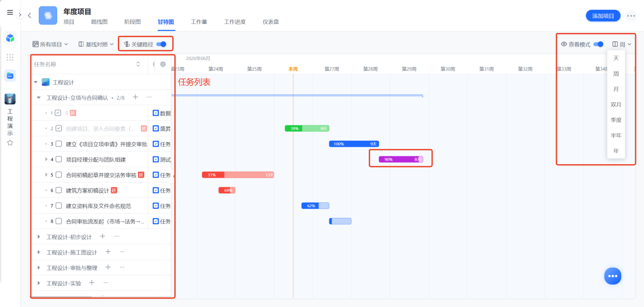Open more options for 工程设计-立项与合同确认
Screen dimensions: 644x307
(149, 97)
